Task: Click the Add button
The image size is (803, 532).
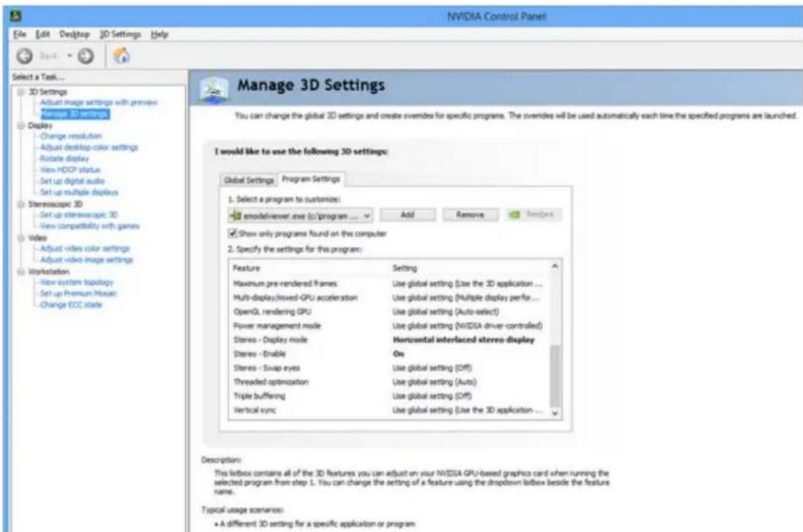Action: tap(407, 215)
